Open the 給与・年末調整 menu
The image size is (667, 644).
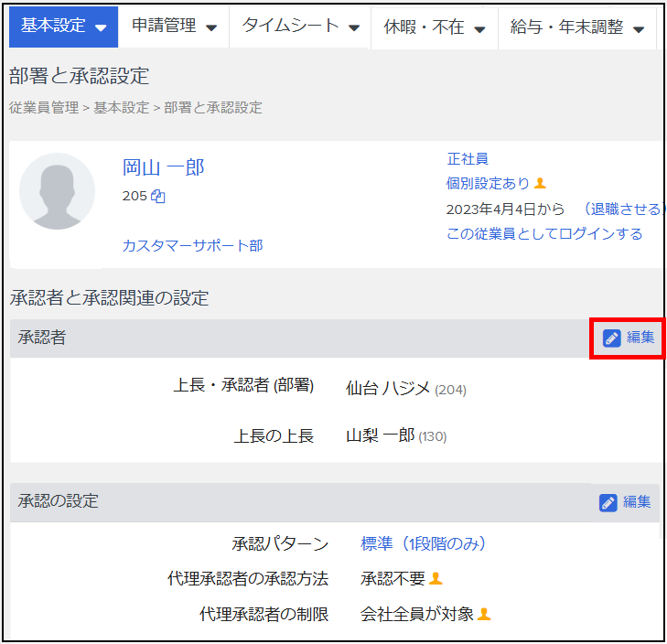[577, 27]
